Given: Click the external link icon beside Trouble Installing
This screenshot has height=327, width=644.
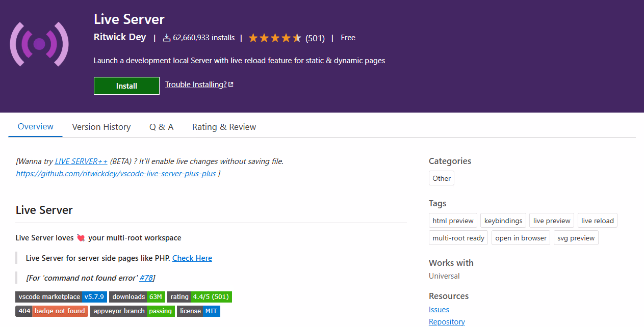Looking at the screenshot, I should pyautogui.click(x=231, y=85).
